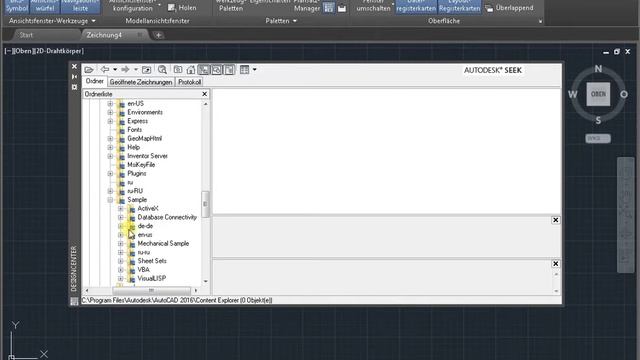
Task: Select the Inventor Server folder
Action: point(147,156)
